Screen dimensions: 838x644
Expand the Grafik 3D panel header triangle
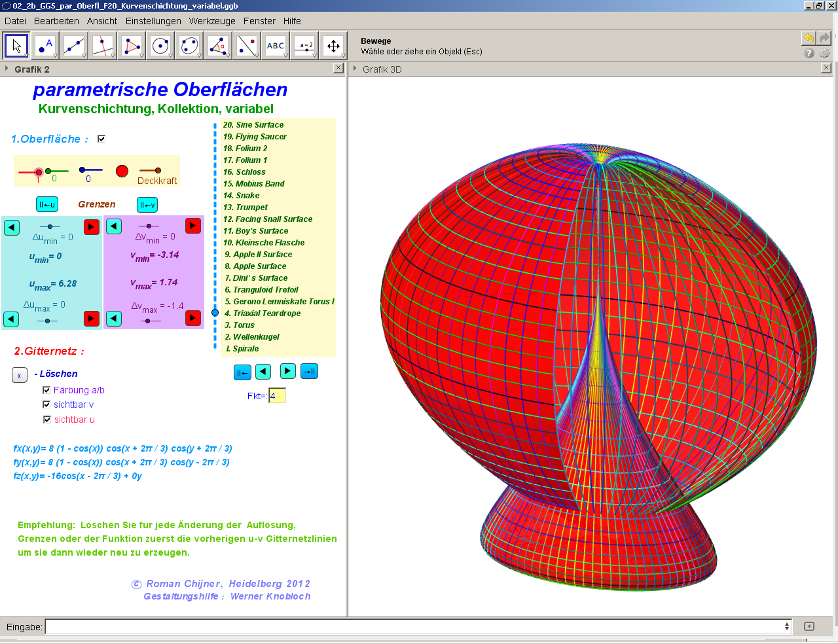(x=355, y=69)
